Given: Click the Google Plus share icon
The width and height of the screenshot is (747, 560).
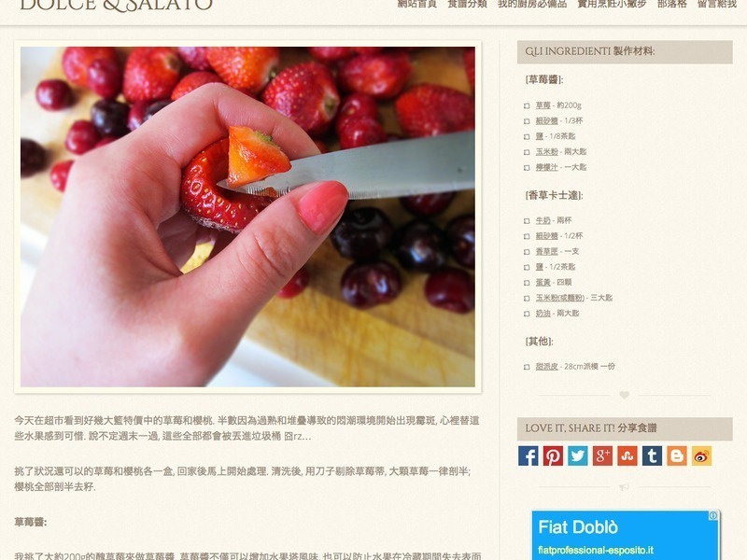Looking at the screenshot, I should point(602,455).
